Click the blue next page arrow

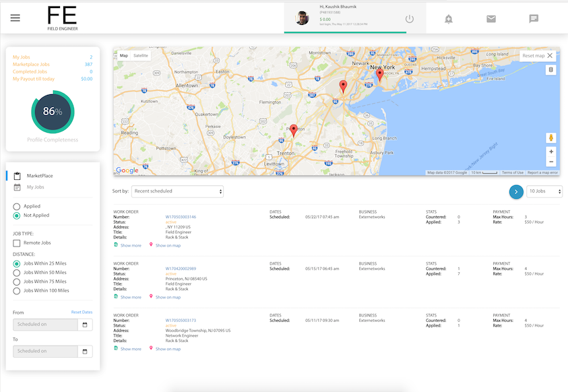516,192
